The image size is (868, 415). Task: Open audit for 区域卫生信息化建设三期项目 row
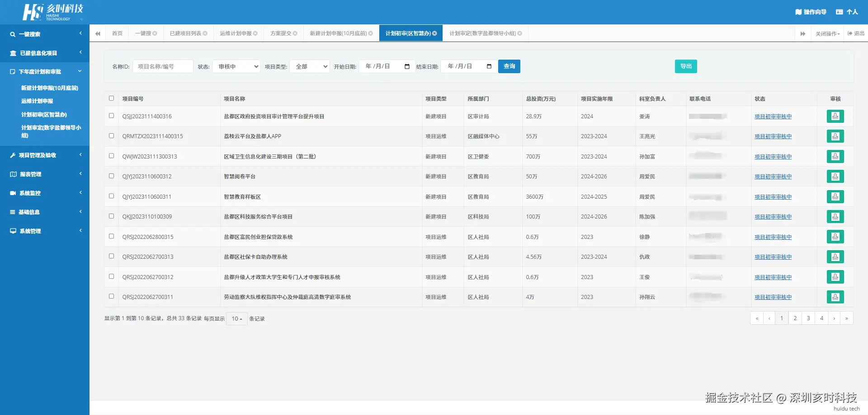(835, 157)
